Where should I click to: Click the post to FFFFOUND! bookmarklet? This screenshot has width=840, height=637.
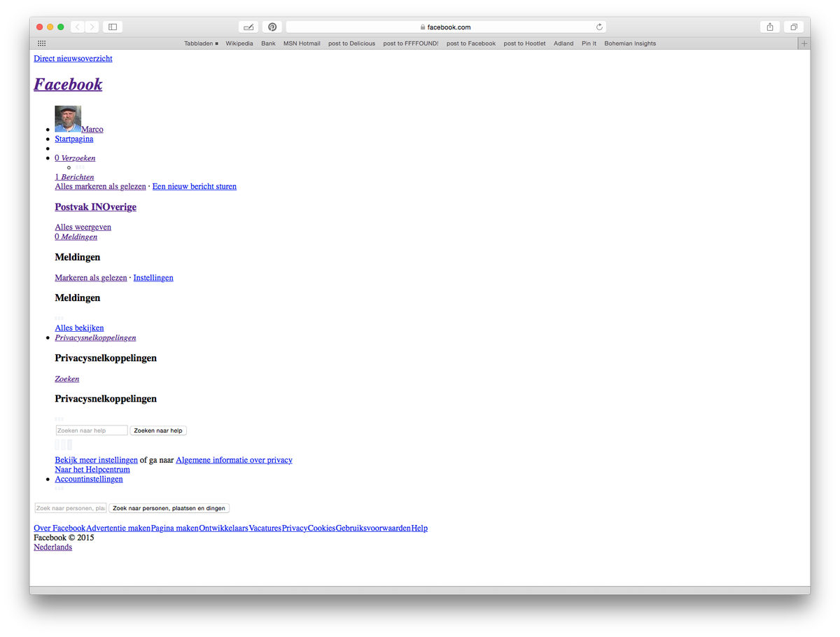411,43
